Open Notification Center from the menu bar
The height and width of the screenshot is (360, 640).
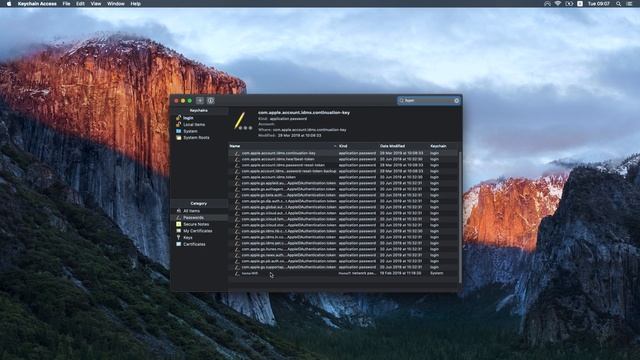tap(629, 4)
